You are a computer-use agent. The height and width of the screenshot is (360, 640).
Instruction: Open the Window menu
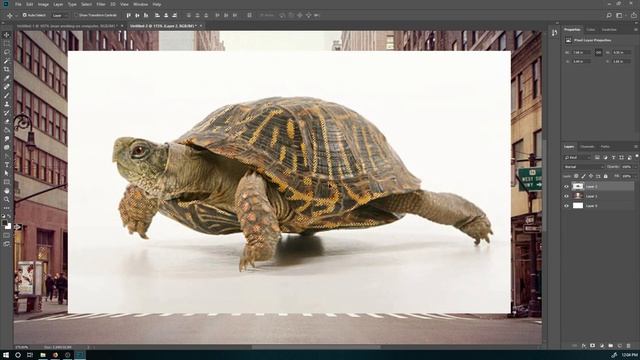[x=140, y=4]
